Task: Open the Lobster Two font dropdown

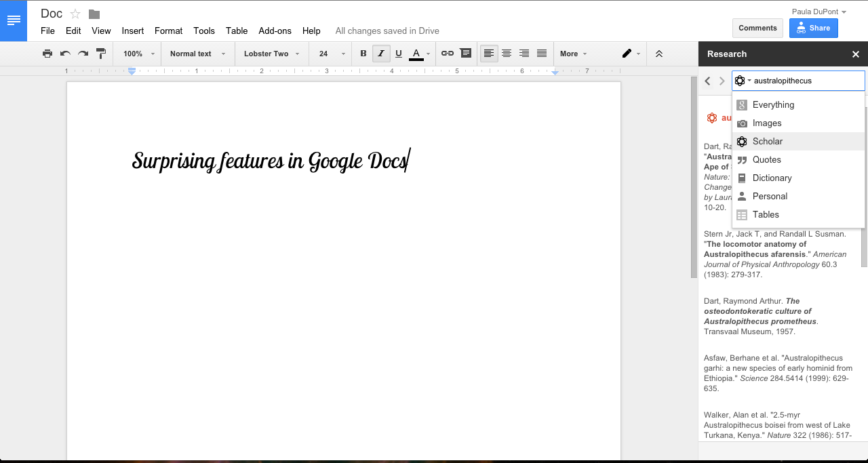Action: [x=271, y=54]
